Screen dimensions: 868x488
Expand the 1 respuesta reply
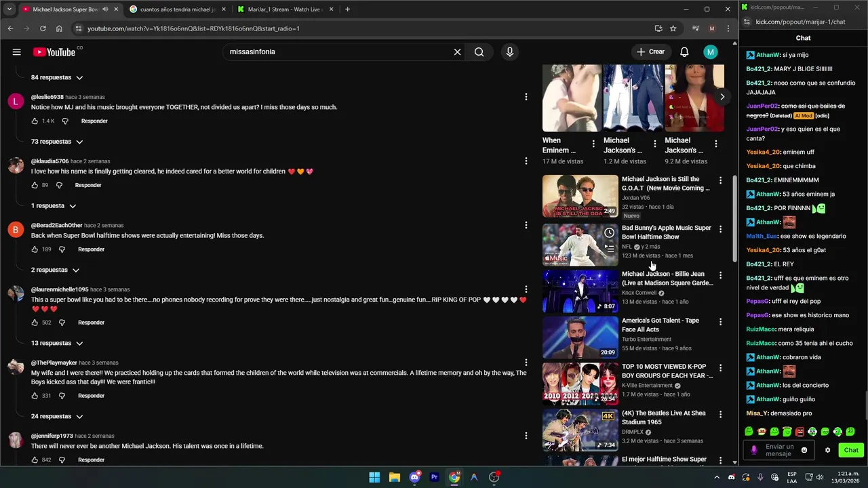tap(54, 206)
